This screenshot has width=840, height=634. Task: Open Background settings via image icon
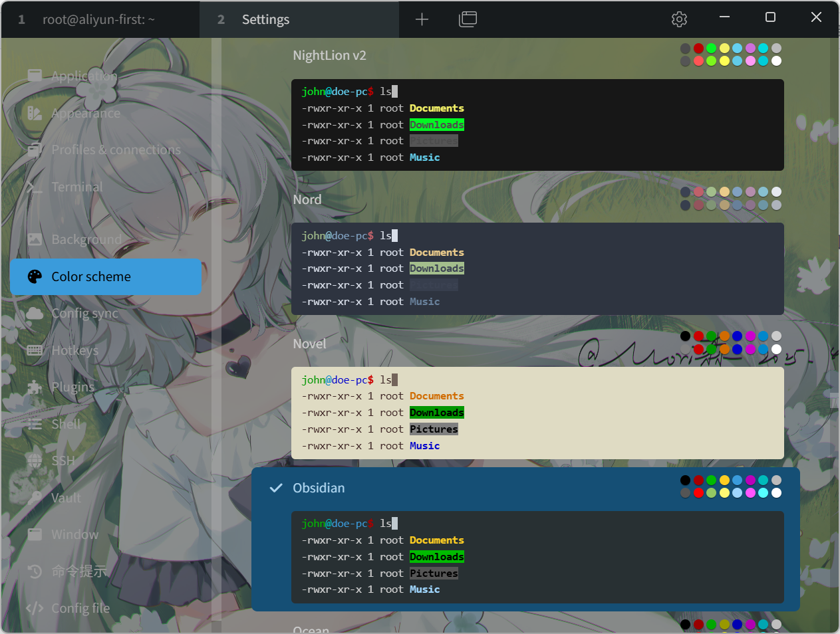pyautogui.click(x=35, y=239)
